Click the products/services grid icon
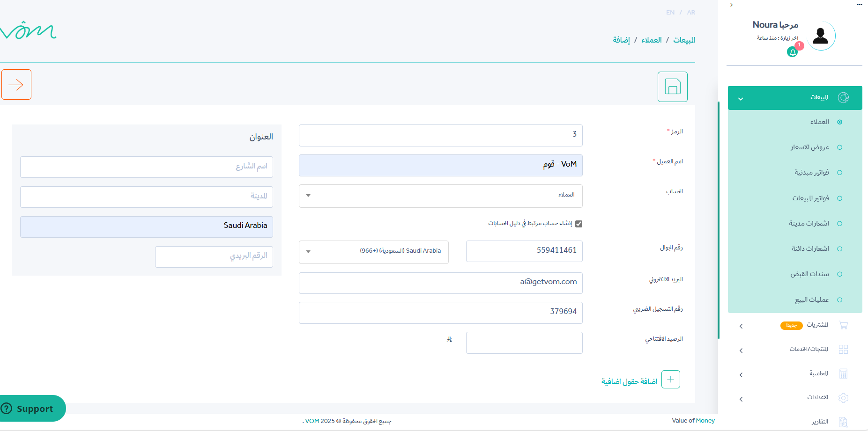868x431 pixels. 843,350
